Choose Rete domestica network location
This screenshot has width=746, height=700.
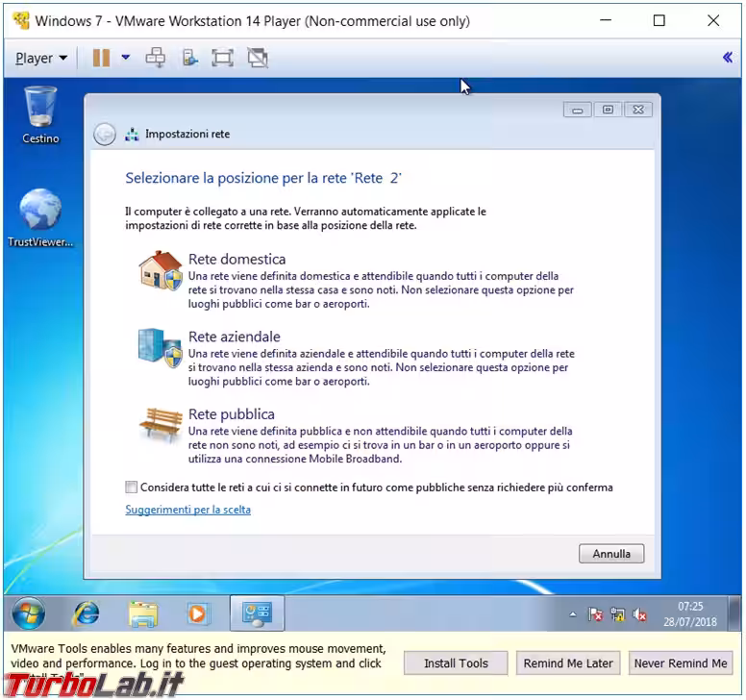tap(236, 260)
